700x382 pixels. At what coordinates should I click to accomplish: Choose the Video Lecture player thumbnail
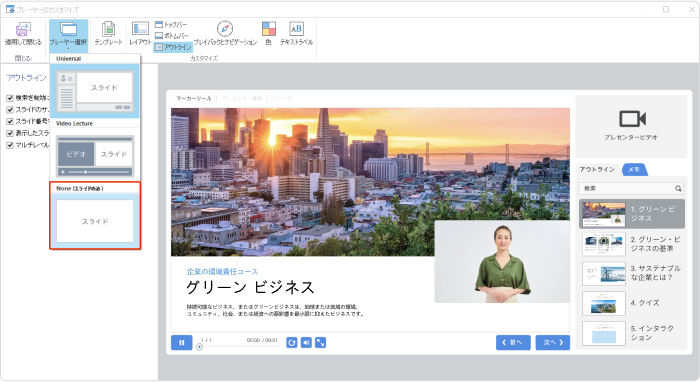click(95, 156)
